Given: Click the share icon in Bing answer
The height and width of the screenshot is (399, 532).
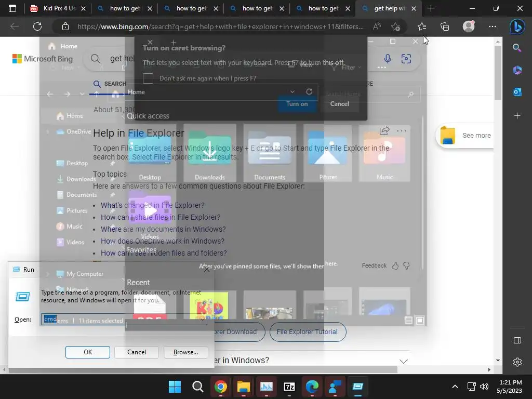Looking at the screenshot, I should pyautogui.click(x=384, y=130).
